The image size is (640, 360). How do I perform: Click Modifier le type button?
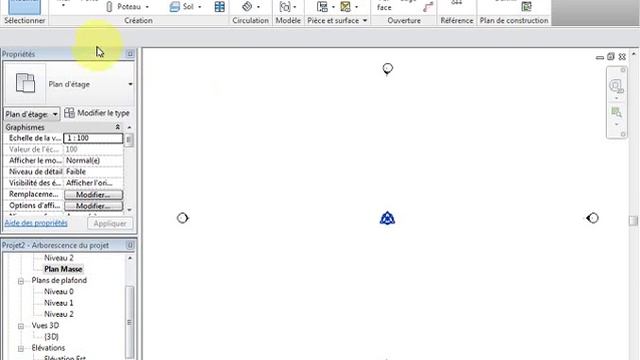(97, 113)
